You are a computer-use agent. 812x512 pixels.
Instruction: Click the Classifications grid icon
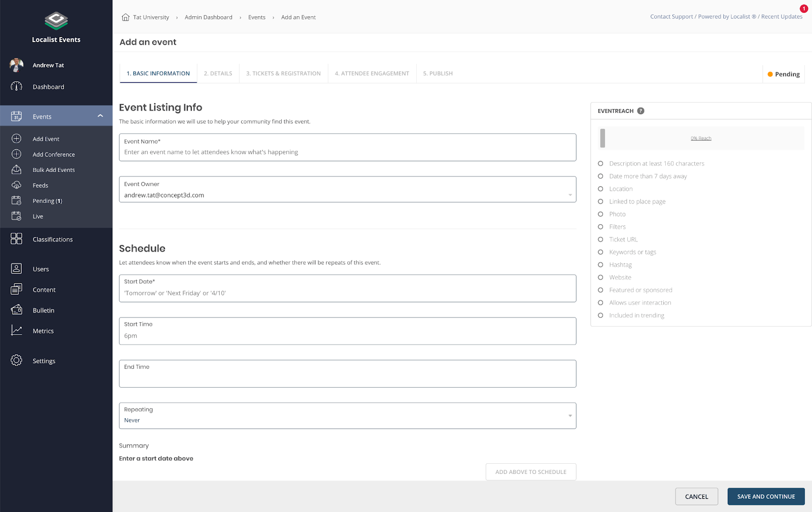(x=16, y=238)
